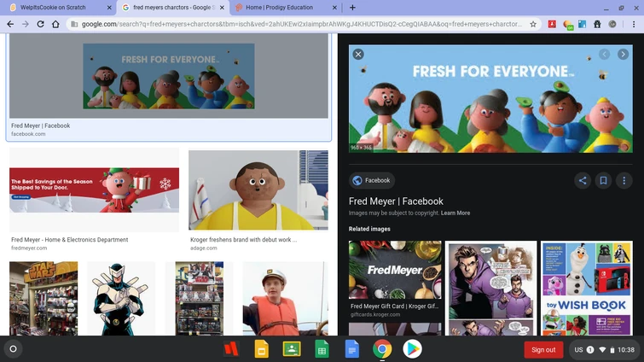
Task: Click the adage.com source text
Action: click(203, 248)
